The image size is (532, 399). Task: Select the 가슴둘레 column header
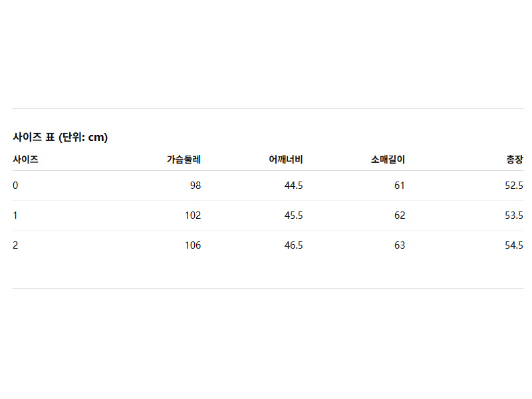[184, 160]
